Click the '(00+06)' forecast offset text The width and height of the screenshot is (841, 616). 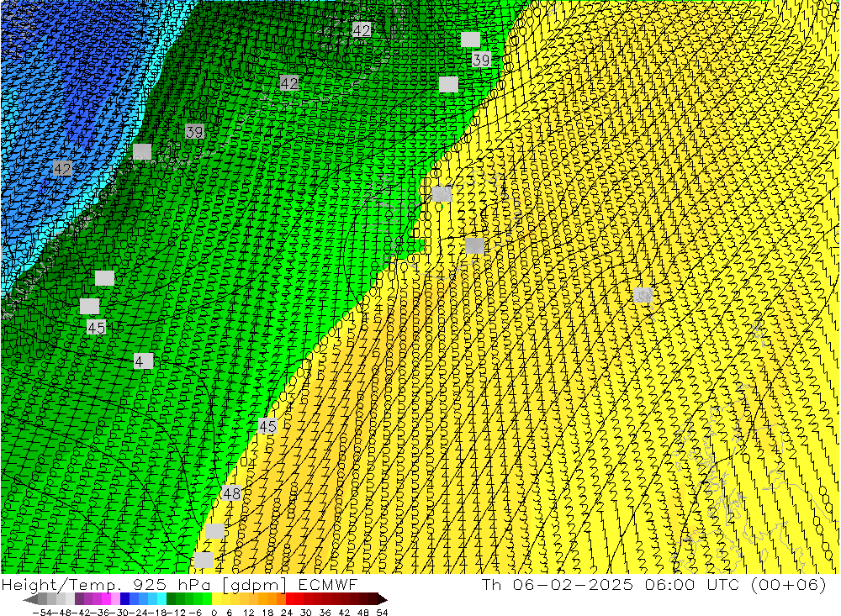click(789, 584)
